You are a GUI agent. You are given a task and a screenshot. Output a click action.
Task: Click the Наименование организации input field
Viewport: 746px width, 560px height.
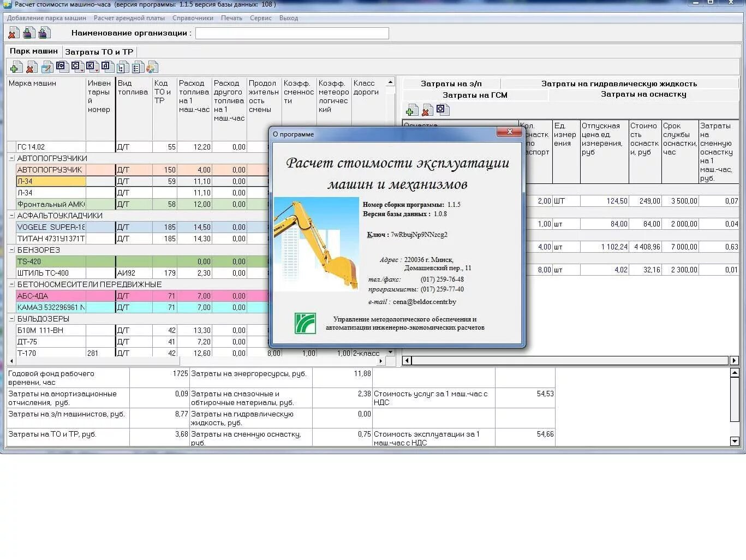click(292, 33)
